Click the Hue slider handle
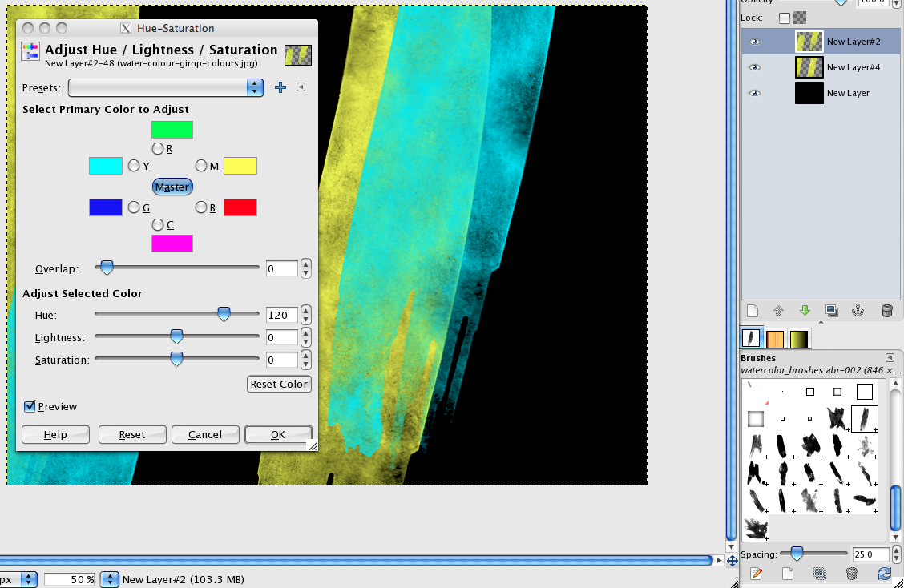The image size is (904, 588). pyautogui.click(x=224, y=314)
